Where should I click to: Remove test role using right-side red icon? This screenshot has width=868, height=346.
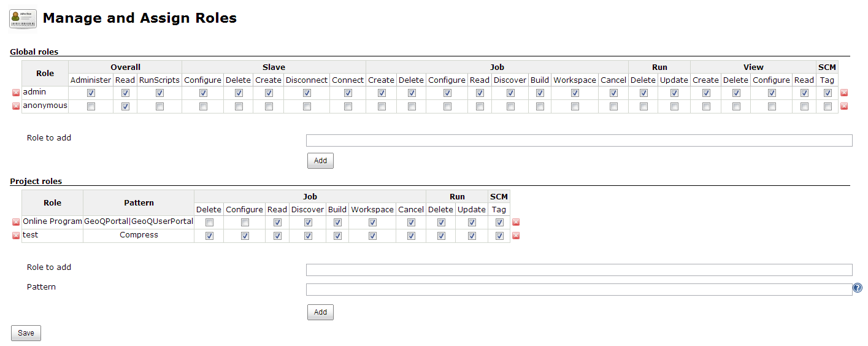click(516, 236)
